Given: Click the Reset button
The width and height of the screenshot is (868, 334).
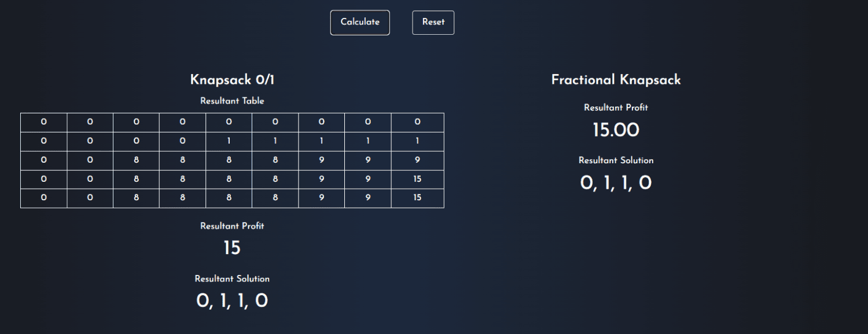Looking at the screenshot, I should tap(433, 23).
